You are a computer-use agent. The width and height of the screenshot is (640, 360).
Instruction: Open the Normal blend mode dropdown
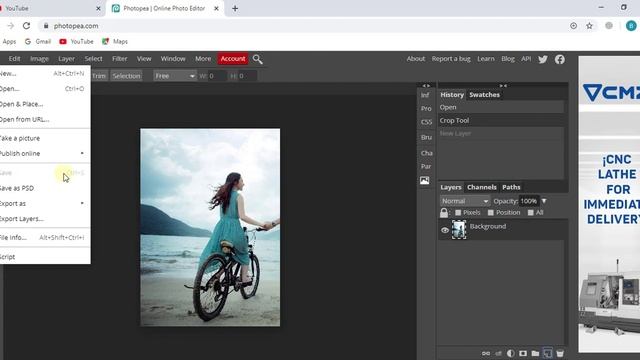[x=464, y=201]
